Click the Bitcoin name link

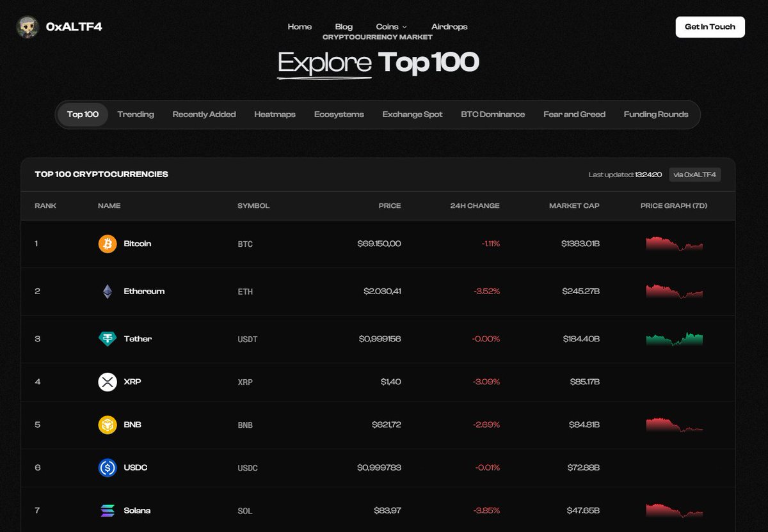[x=138, y=244]
